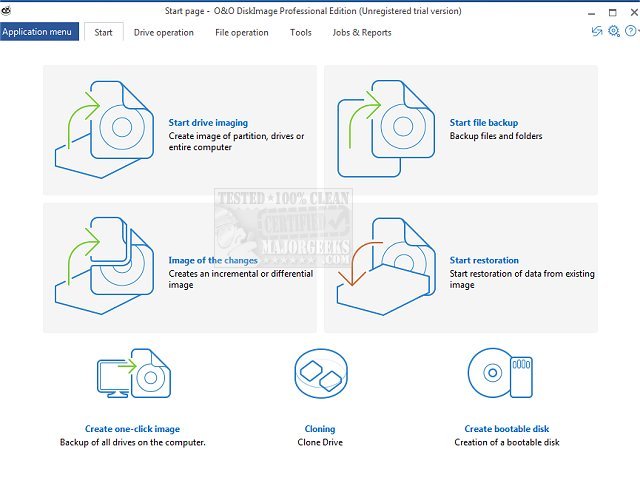The width and height of the screenshot is (640, 489).
Task: Click the Start restoration icon with orange arrow
Action: tap(386, 266)
